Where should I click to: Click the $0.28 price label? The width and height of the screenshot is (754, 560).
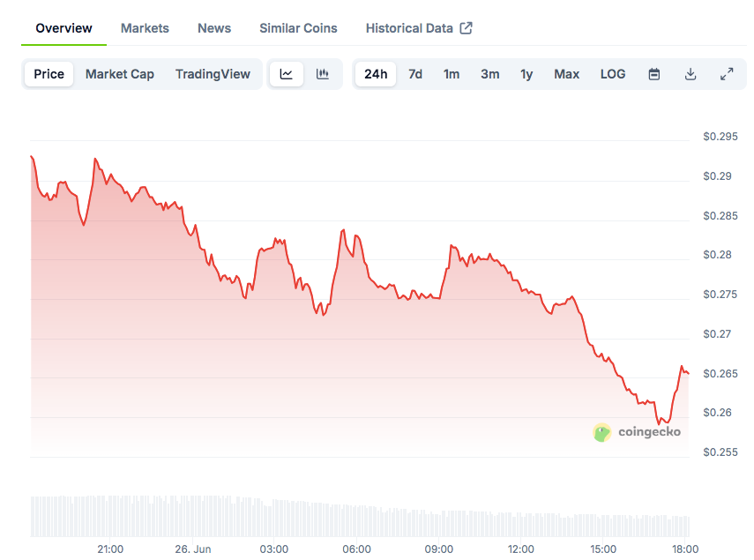click(718, 255)
